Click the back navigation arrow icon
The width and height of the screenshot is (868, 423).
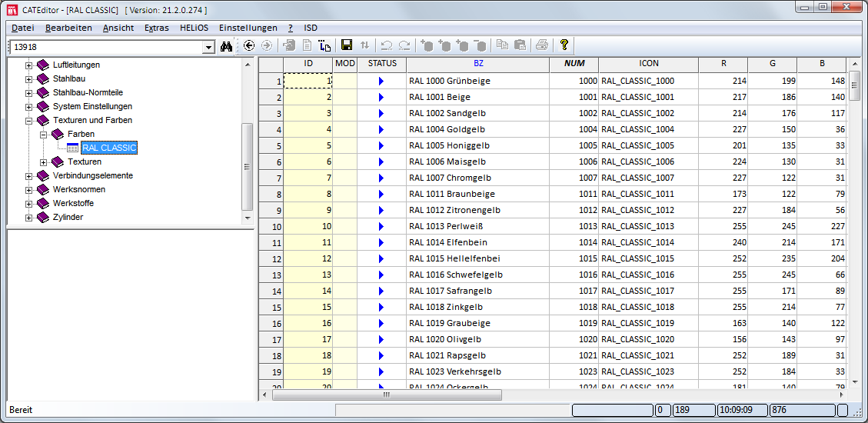click(249, 46)
